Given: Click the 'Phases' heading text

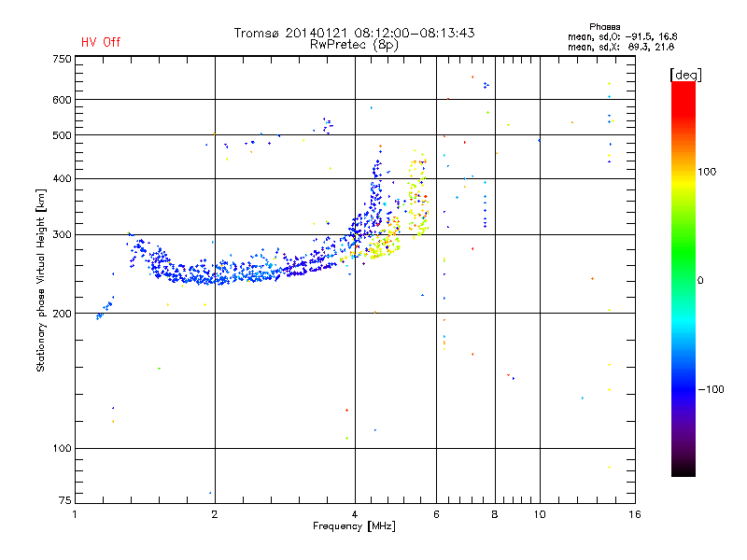Looking at the screenshot, I should [x=604, y=27].
